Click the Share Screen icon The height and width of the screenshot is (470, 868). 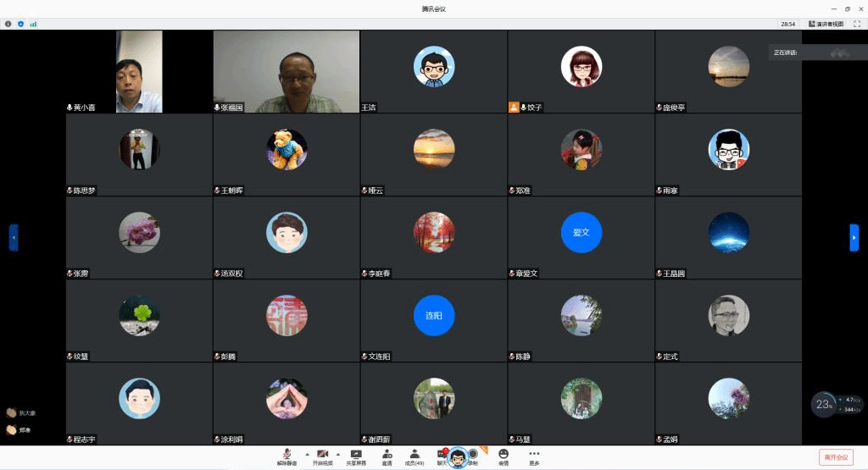tap(356, 456)
